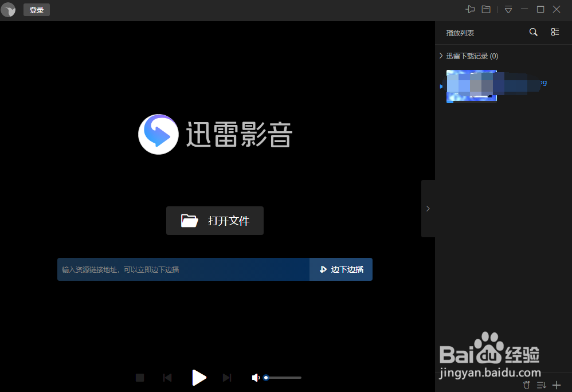
Task: Skip to the next track
Action: pyautogui.click(x=227, y=378)
